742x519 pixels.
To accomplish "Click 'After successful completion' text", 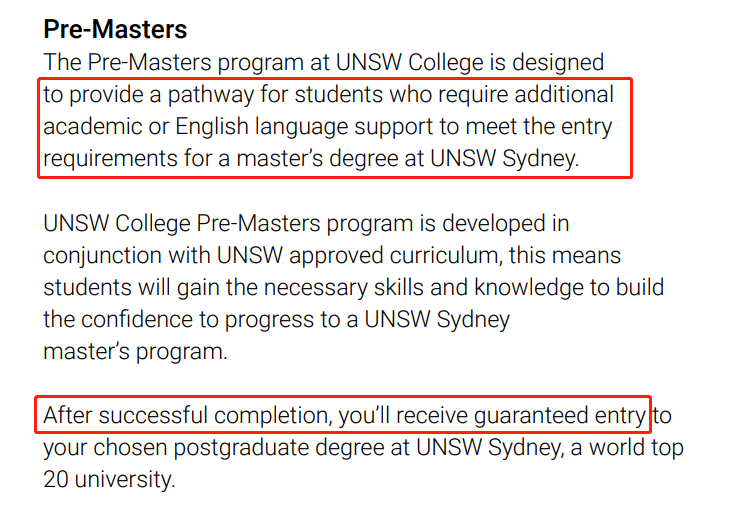I will [x=186, y=415].
